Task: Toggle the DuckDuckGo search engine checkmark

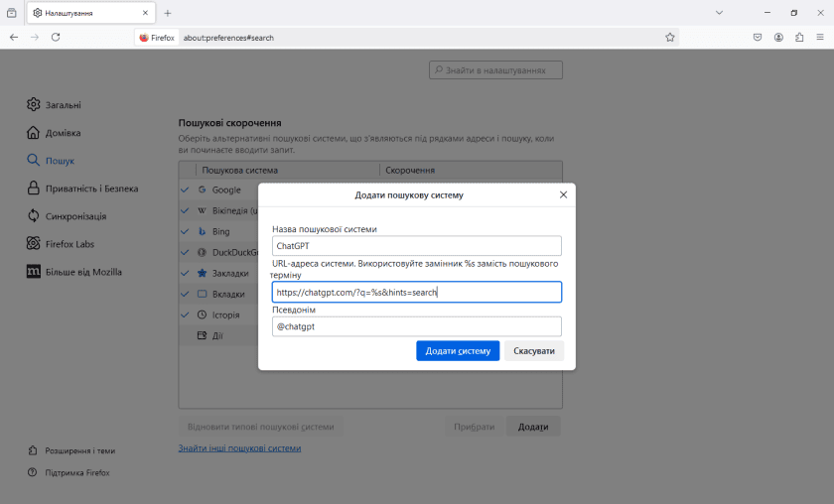Action: [185, 252]
